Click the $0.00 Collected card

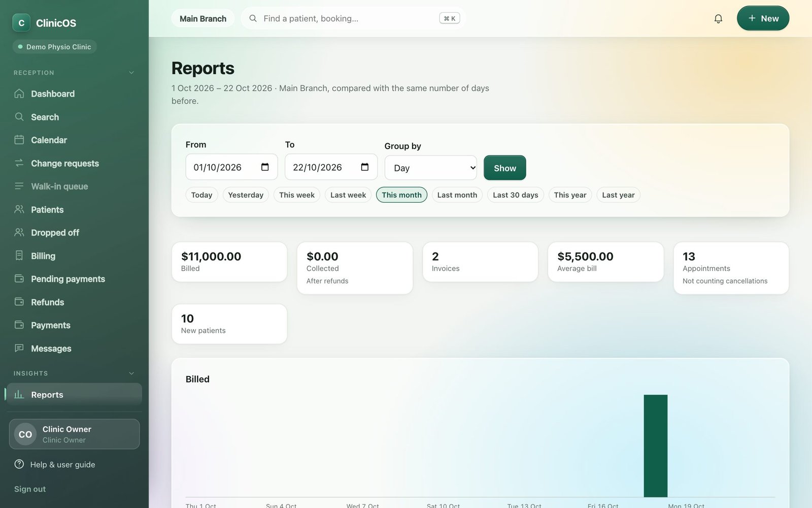[x=355, y=268]
